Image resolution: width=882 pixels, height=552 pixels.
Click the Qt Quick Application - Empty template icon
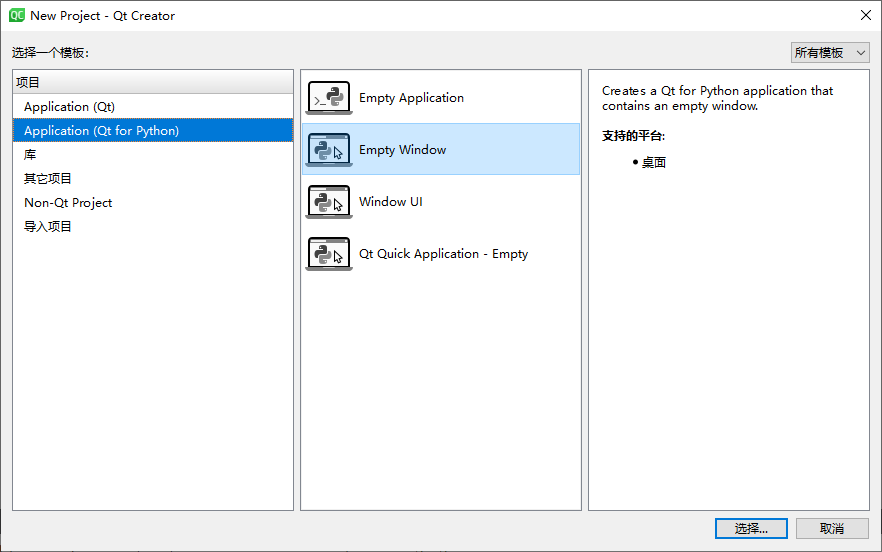pyautogui.click(x=329, y=254)
